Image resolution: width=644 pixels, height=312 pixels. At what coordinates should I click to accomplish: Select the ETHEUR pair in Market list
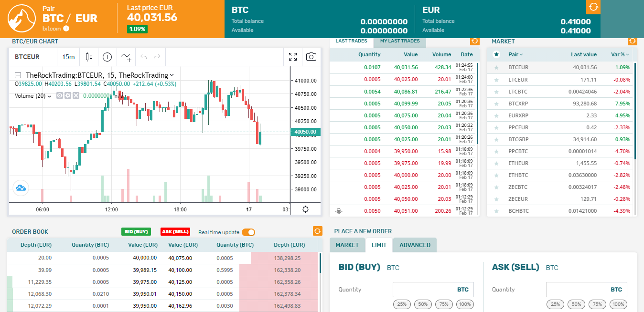coord(518,163)
